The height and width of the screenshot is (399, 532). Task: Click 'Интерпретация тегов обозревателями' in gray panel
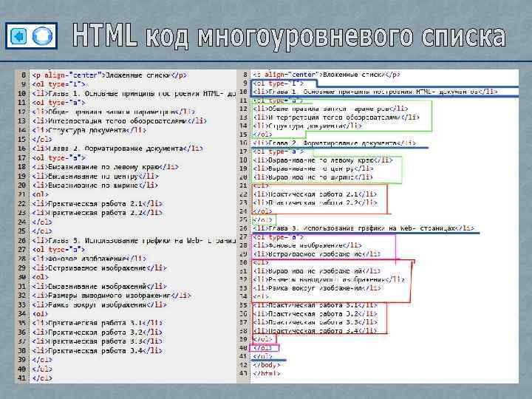click(x=119, y=120)
